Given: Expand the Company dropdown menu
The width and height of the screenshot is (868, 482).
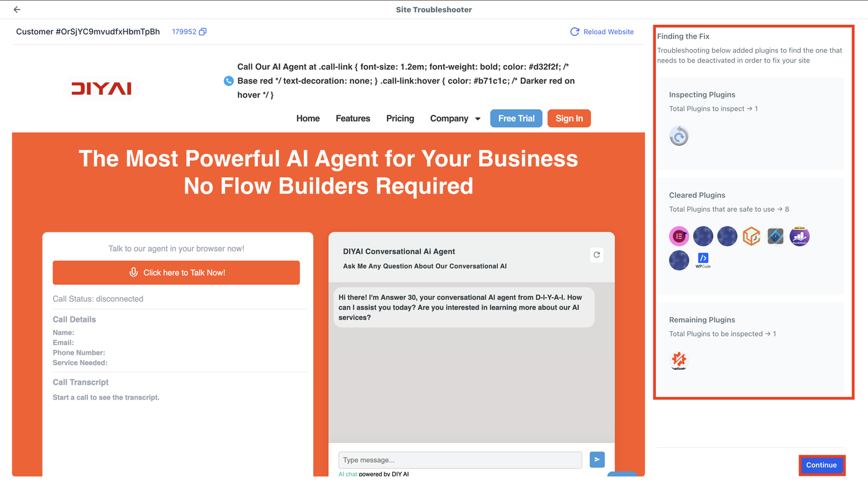Looking at the screenshot, I should coord(455,118).
